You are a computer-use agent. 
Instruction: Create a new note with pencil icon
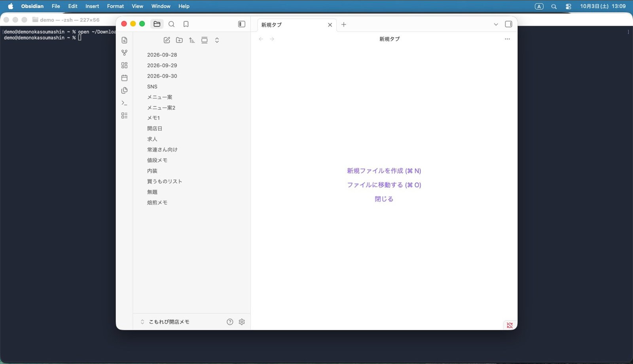(x=167, y=40)
